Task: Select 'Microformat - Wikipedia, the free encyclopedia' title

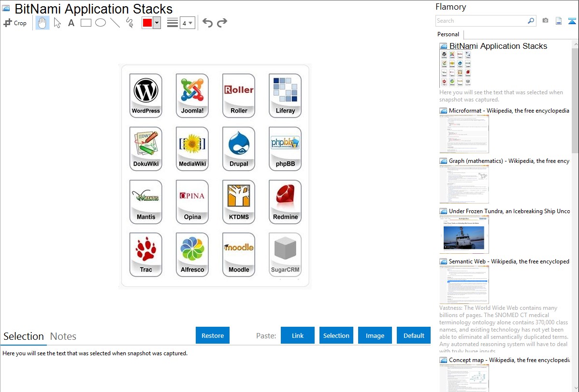Action: pos(509,111)
